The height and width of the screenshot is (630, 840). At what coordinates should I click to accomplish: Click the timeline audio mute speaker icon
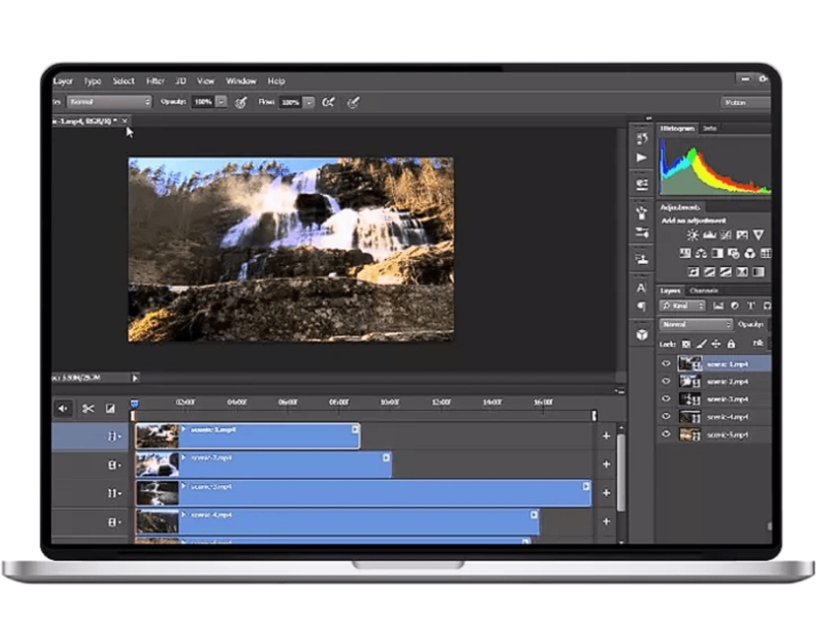(63, 409)
